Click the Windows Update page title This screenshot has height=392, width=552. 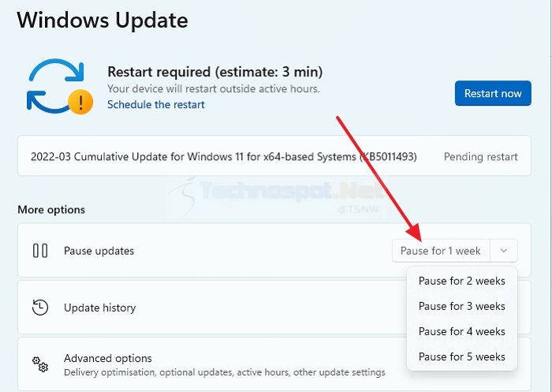102,20
